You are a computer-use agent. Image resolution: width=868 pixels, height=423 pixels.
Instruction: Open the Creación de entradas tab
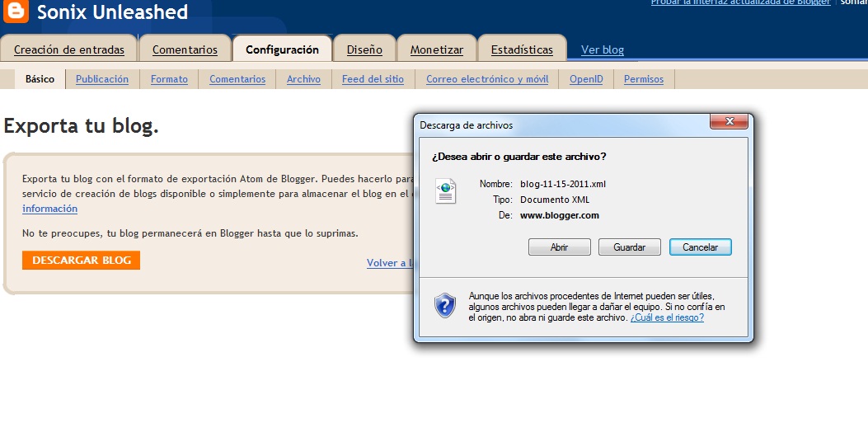69,49
